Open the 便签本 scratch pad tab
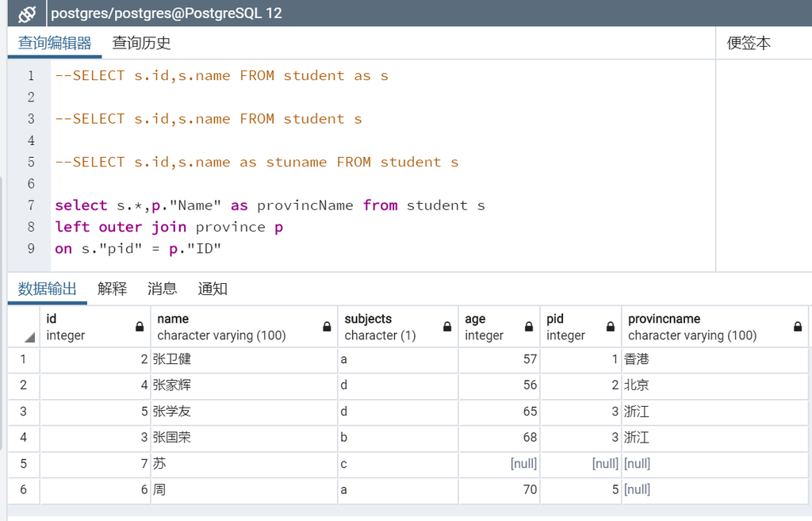This screenshot has width=812, height=521. point(749,43)
